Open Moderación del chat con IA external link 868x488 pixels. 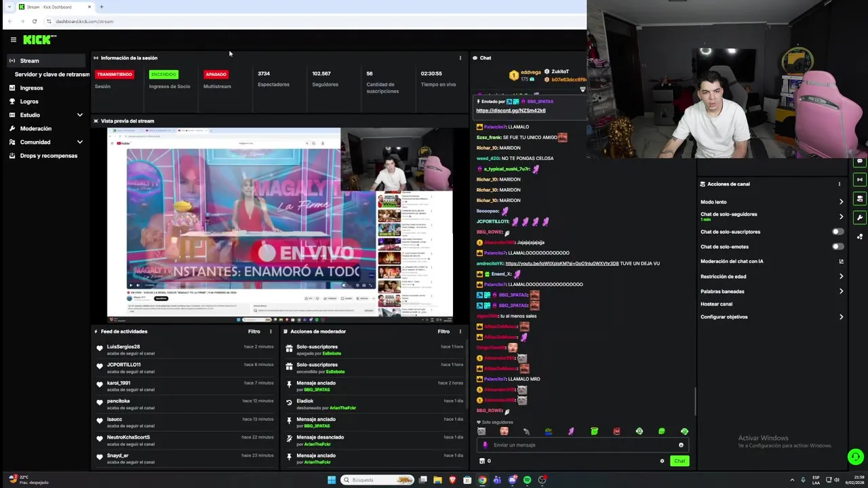(x=841, y=262)
